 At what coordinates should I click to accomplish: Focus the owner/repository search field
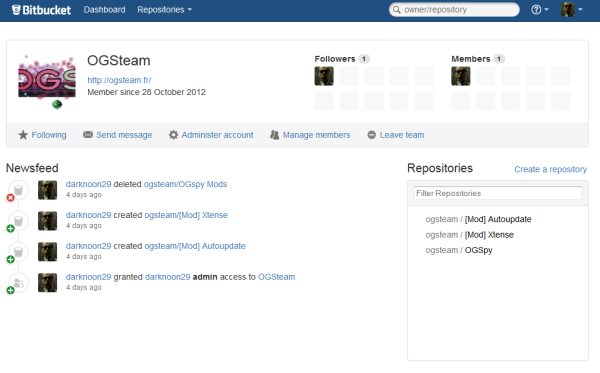pos(454,10)
